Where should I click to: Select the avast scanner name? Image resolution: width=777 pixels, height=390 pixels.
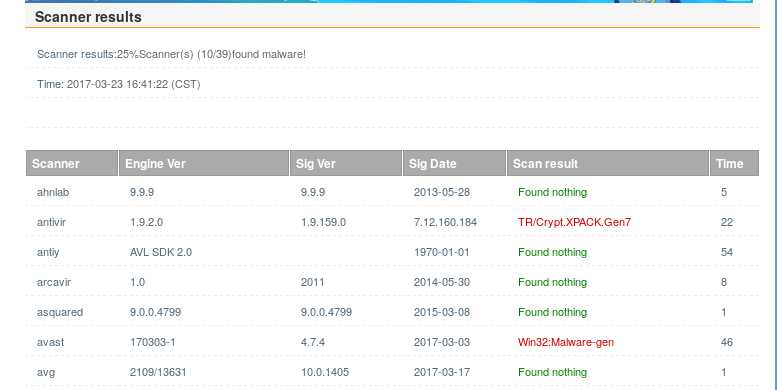pos(50,342)
